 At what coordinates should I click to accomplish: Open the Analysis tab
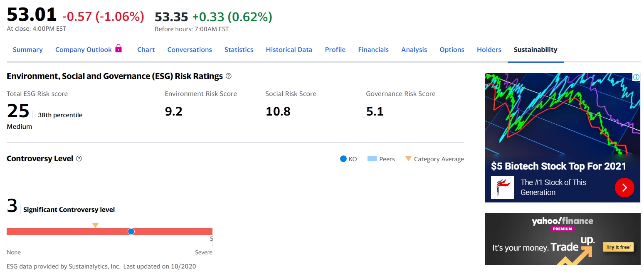click(x=414, y=49)
